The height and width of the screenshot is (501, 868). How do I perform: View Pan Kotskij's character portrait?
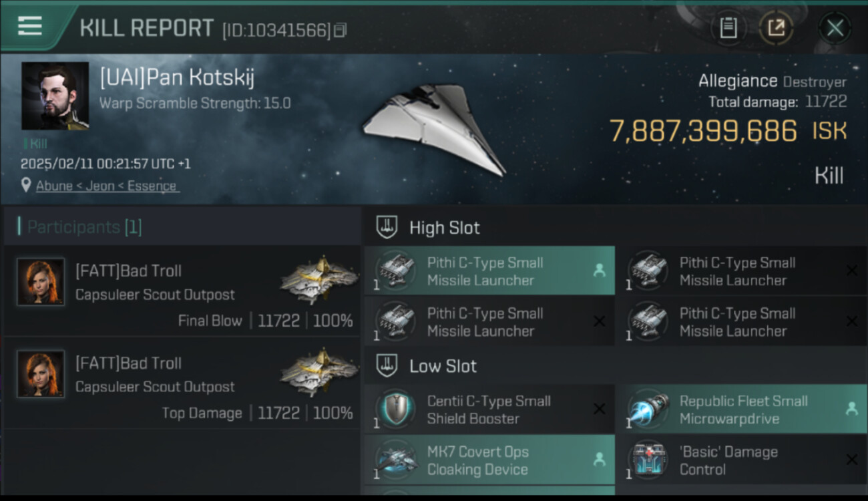click(x=55, y=96)
